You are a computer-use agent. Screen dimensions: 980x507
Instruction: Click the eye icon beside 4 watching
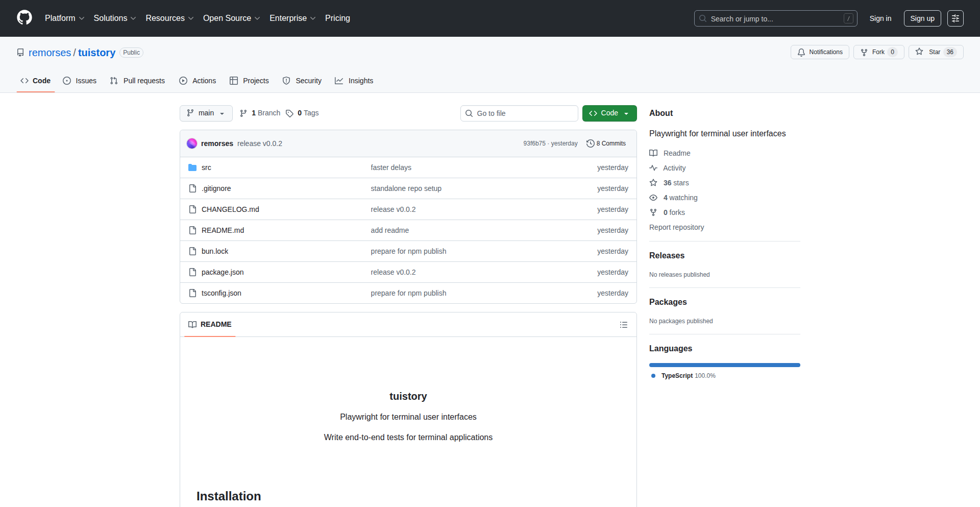pos(653,198)
